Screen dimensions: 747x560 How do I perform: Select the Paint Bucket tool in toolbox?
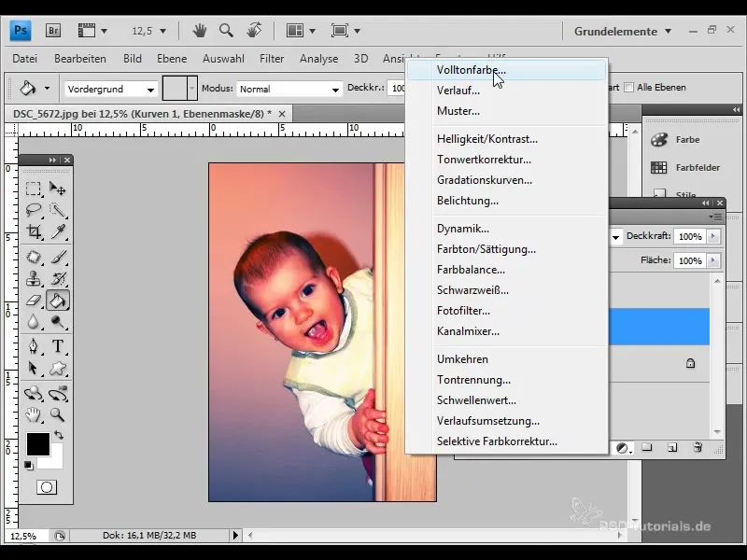click(57, 301)
